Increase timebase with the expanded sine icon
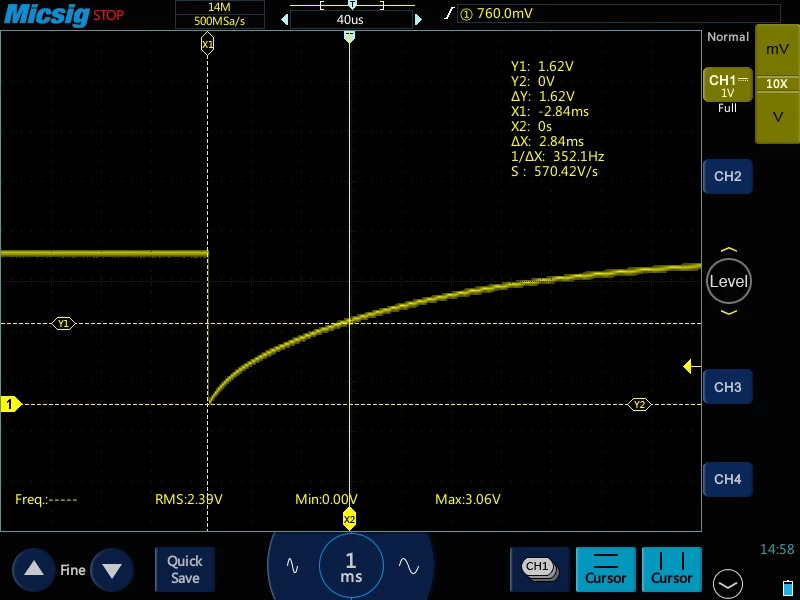This screenshot has height=600, width=800. click(409, 565)
